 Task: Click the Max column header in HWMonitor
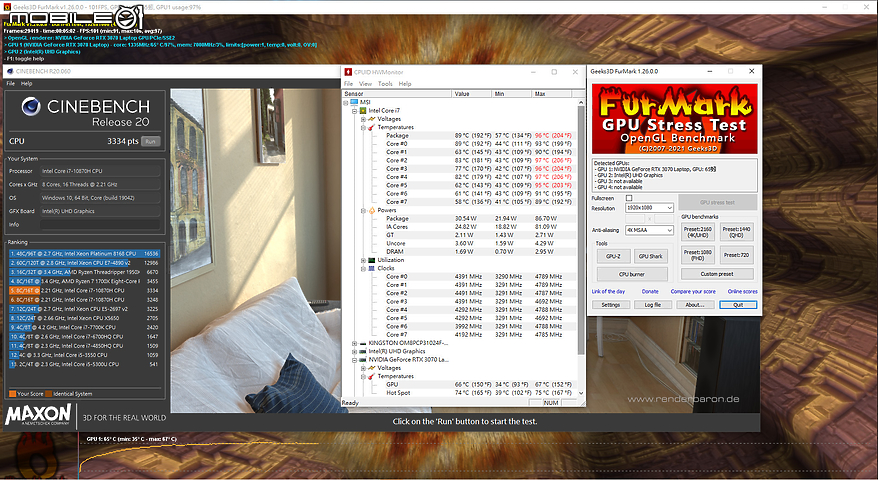pos(554,94)
